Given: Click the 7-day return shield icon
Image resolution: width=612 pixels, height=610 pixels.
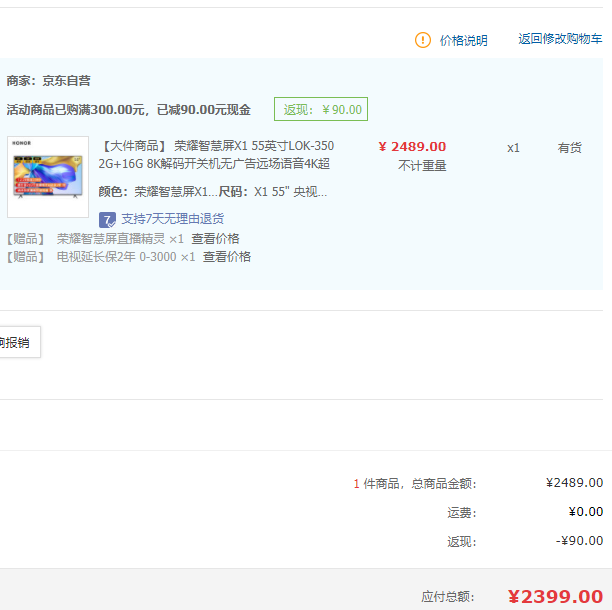Looking at the screenshot, I should coord(107,220).
